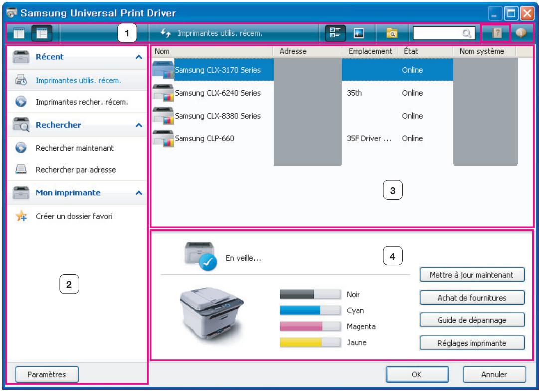Sort by the Nom column header
This screenshot has height=392, width=539.
(x=212, y=51)
